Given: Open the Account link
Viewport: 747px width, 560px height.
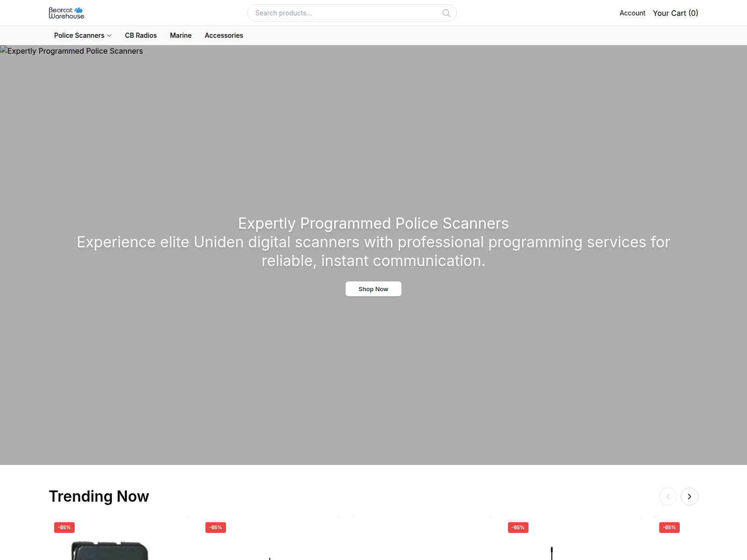Looking at the screenshot, I should [x=632, y=13].
